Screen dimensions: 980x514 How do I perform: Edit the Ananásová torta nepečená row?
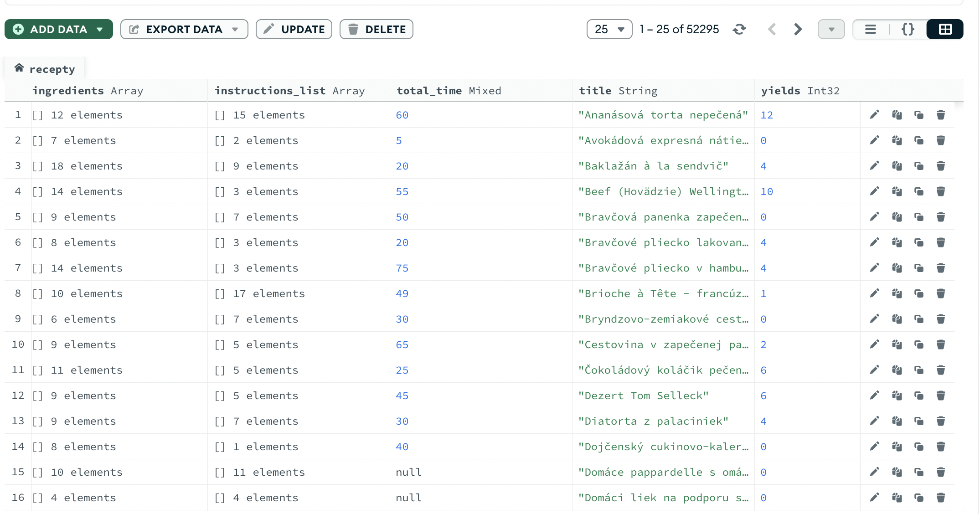[874, 115]
